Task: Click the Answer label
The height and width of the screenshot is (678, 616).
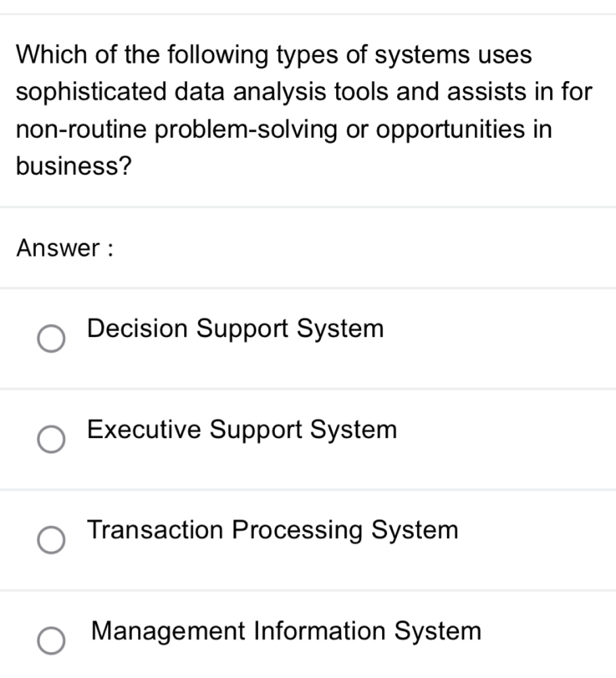Action: 65,247
